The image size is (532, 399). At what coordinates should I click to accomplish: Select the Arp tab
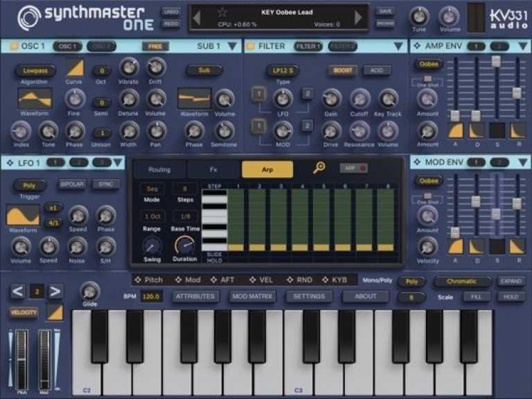267,169
